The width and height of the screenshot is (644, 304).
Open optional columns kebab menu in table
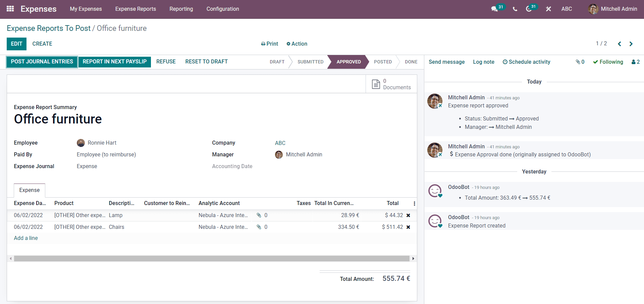click(x=414, y=203)
